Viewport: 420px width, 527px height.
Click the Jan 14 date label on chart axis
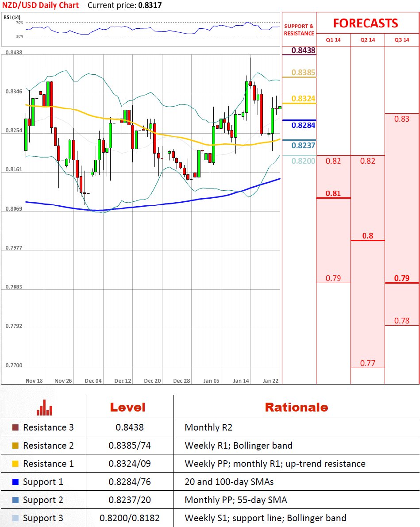click(241, 381)
